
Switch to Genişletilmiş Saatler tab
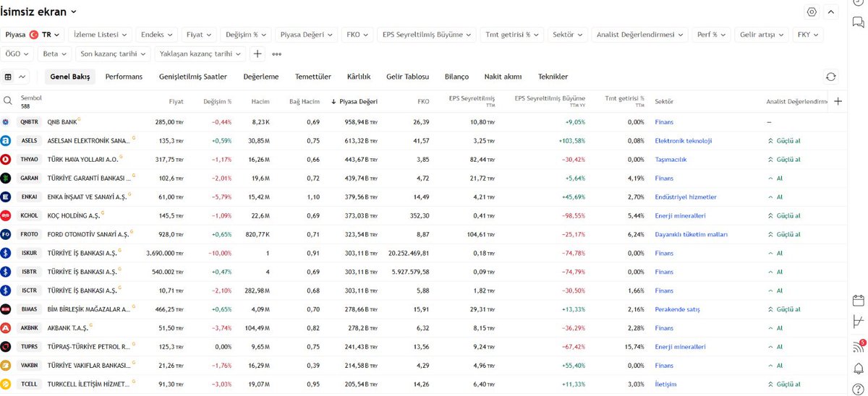[193, 77]
